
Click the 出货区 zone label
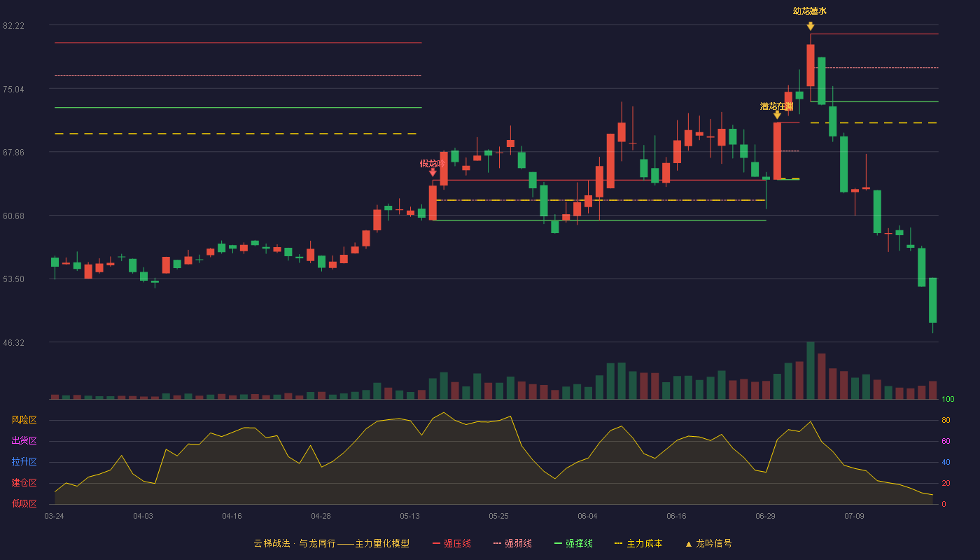(24, 441)
